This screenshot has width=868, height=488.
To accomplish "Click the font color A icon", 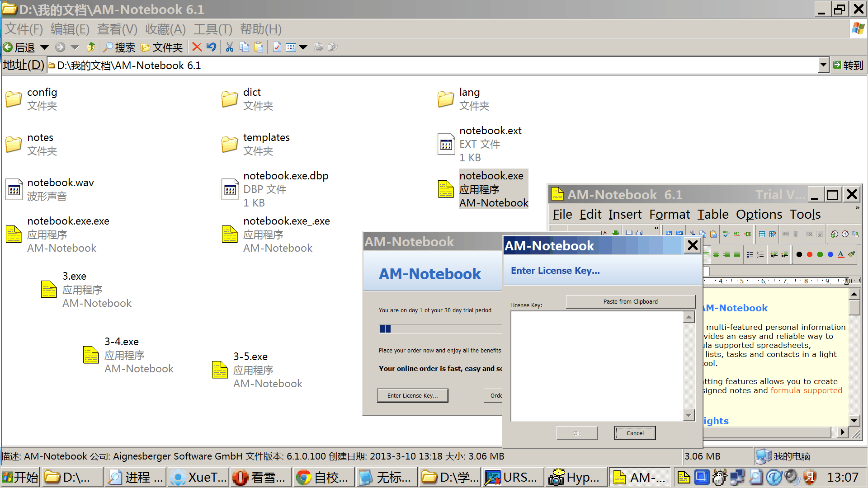I will tap(841, 254).
